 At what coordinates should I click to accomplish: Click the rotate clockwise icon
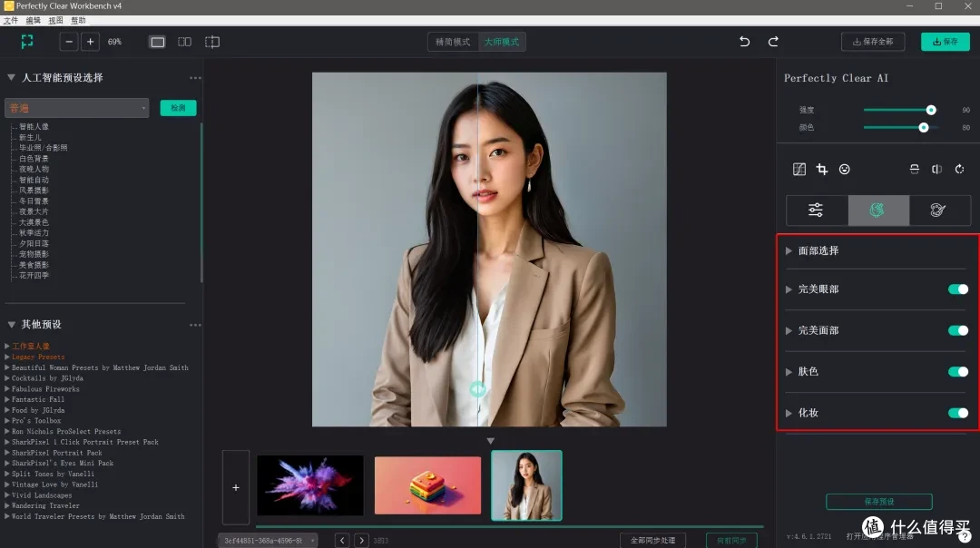(x=959, y=170)
